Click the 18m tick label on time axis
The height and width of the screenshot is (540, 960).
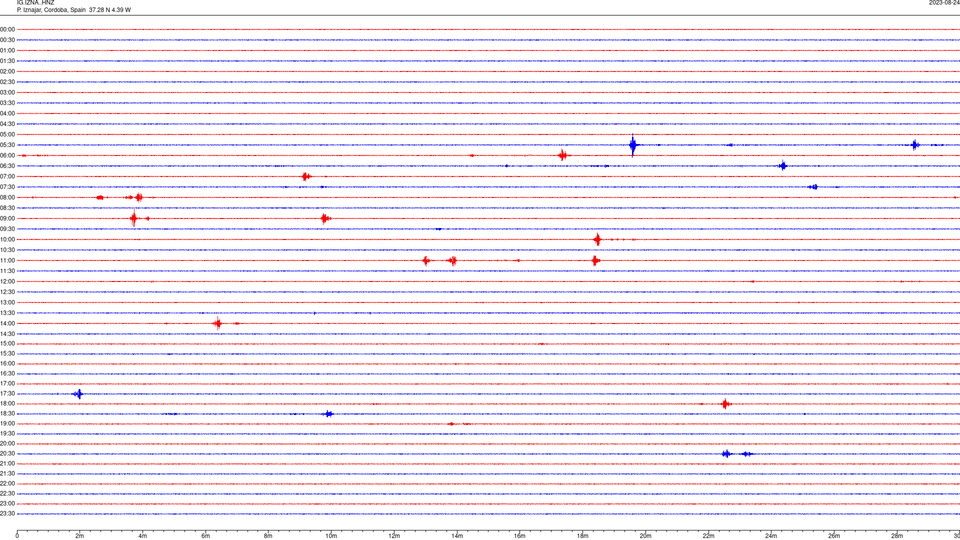[x=582, y=536]
